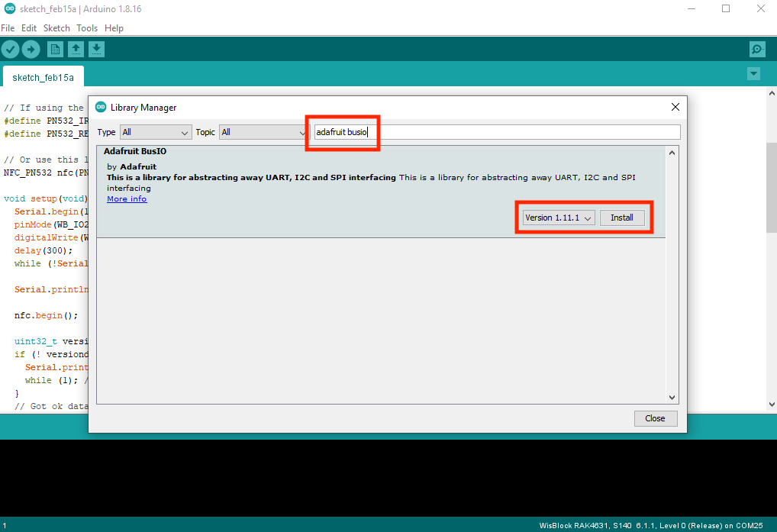777x532 pixels.
Task: Open the tab options dropdown arrow
Action: pyautogui.click(x=753, y=74)
